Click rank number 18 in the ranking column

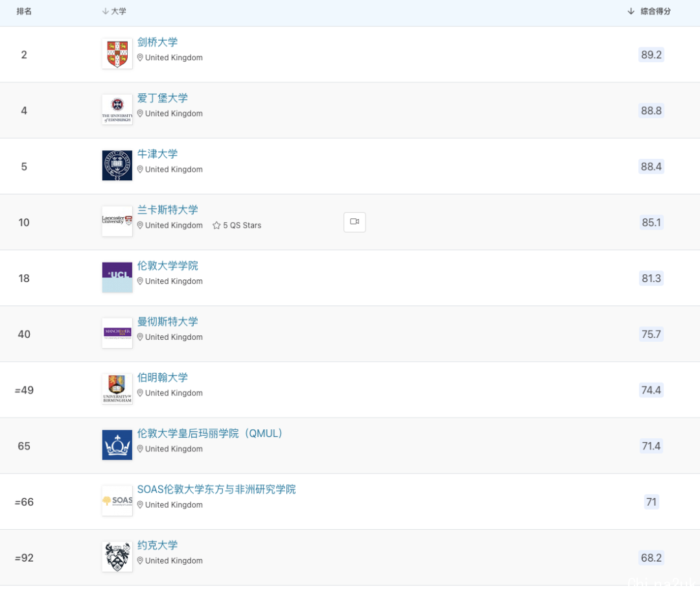pyautogui.click(x=24, y=278)
